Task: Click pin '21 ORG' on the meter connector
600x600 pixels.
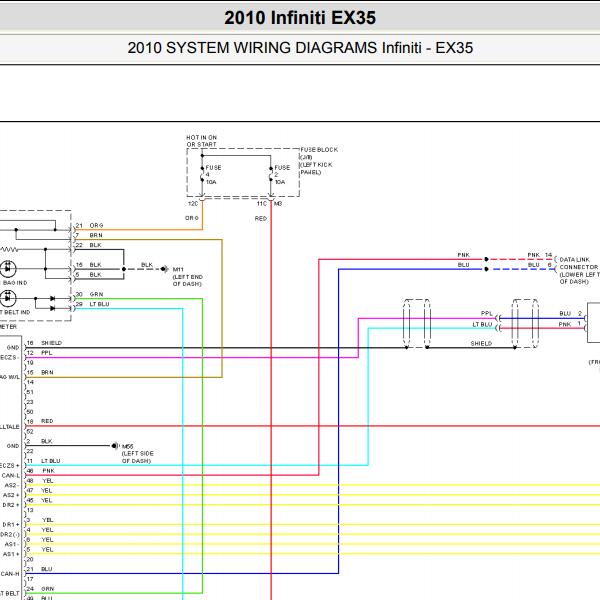Action: 89,225
